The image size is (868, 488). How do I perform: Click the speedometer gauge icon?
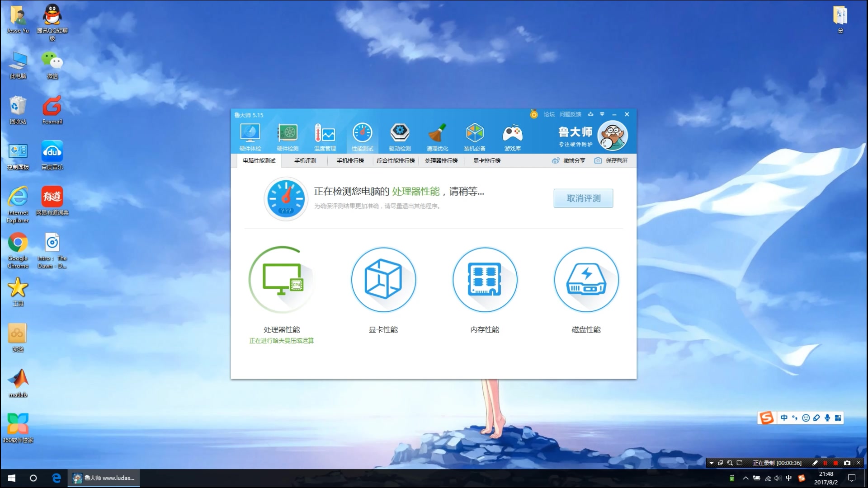click(x=286, y=199)
